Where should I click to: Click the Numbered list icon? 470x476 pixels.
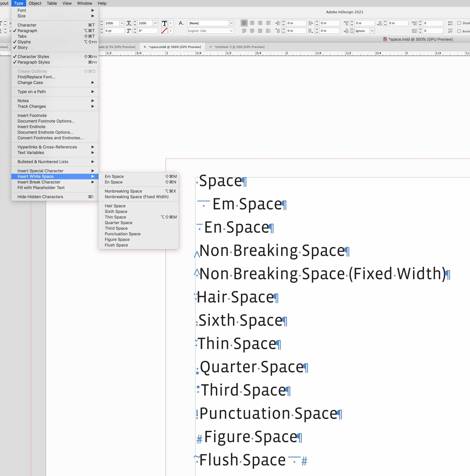pos(450,31)
